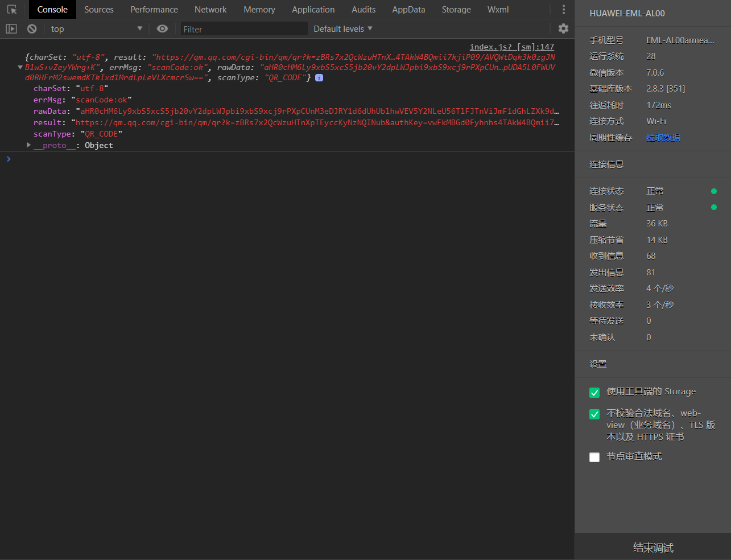Open the Audits tab
This screenshot has height=560, width=731.
coord(364,10)
